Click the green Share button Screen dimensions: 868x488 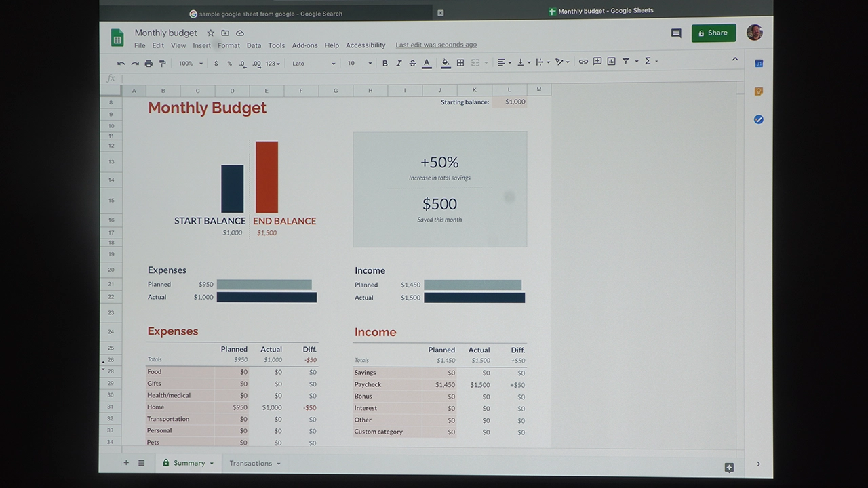[x=713, y=33]
